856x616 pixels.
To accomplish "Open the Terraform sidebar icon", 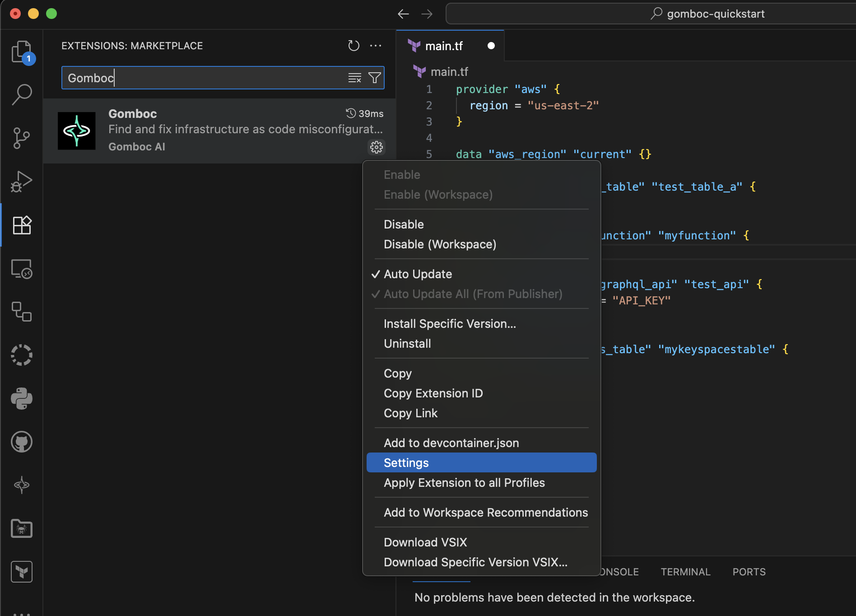I will (x=21, y=572).
